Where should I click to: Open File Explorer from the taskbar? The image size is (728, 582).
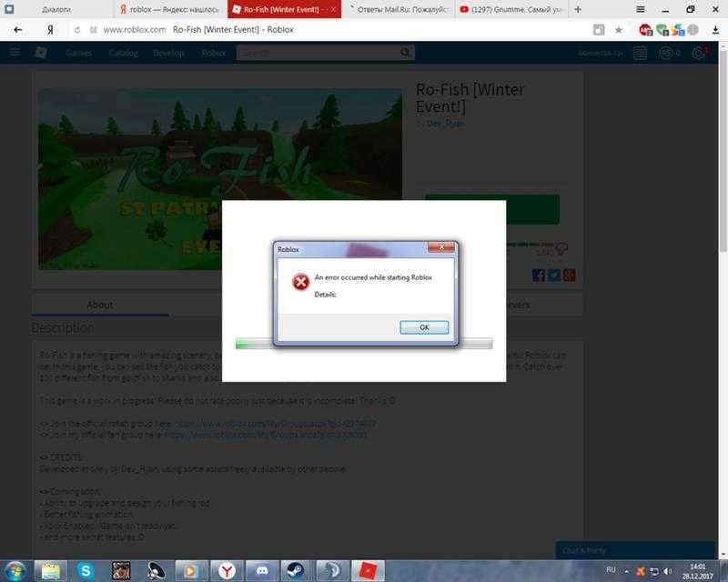click(51, 571)
